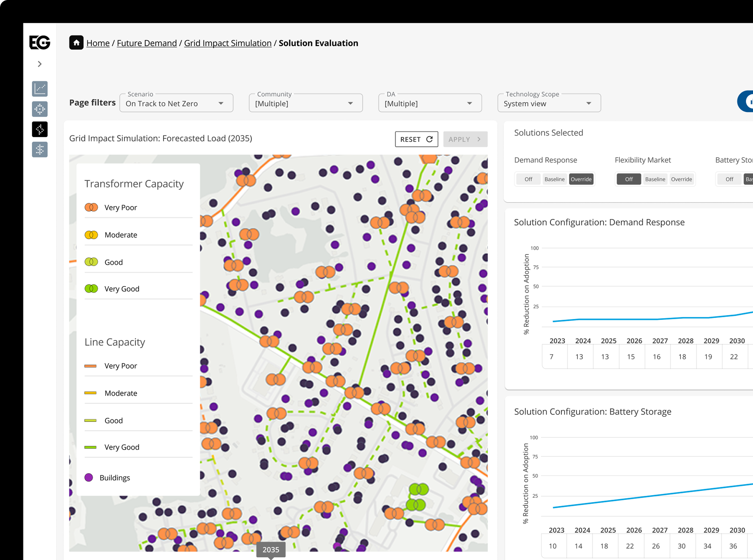Click Moderate transformer legend icon

coord(91,235)
